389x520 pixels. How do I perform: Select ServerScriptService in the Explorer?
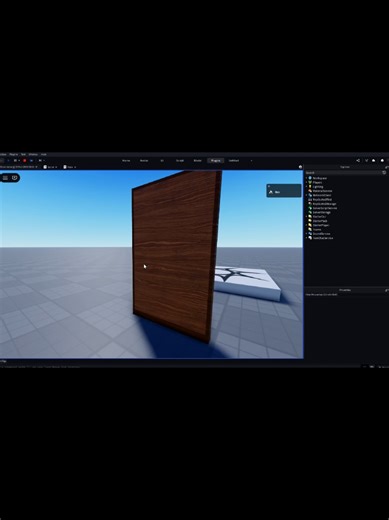point(325,208)
